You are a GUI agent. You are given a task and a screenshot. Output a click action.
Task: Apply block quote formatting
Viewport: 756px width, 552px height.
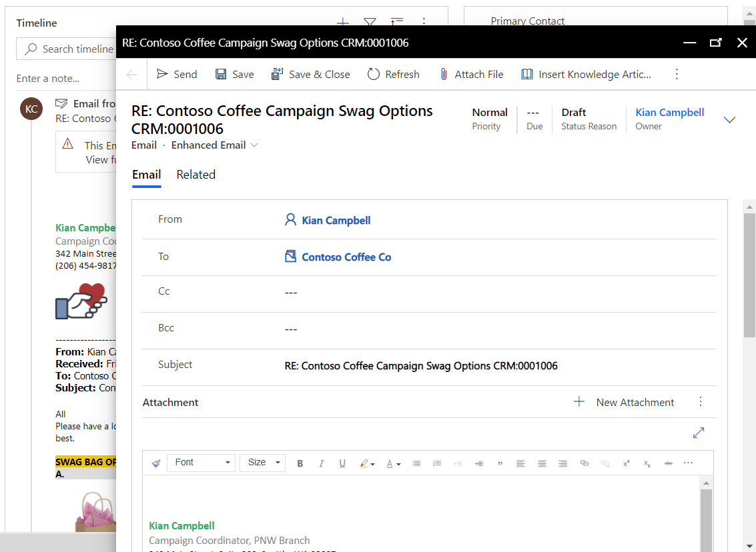500,463
